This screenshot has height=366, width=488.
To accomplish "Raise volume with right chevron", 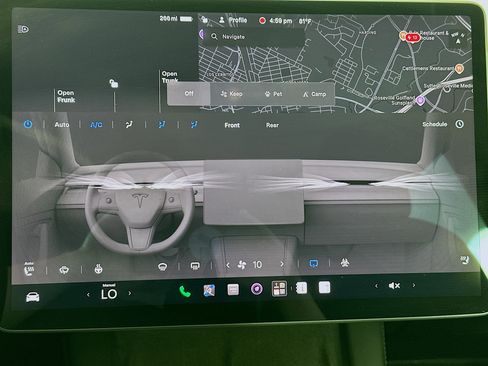I will click(414, 285).
